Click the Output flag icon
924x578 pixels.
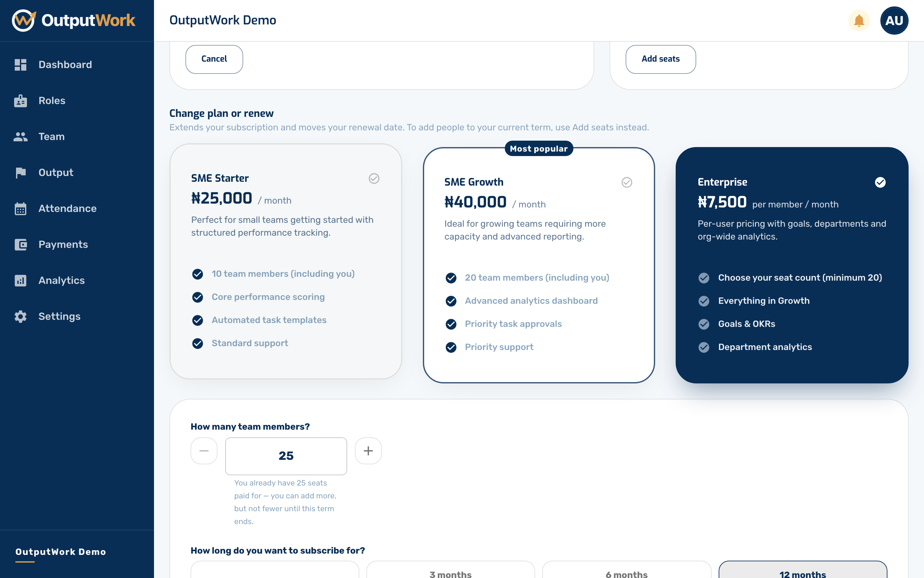[21, 173]
